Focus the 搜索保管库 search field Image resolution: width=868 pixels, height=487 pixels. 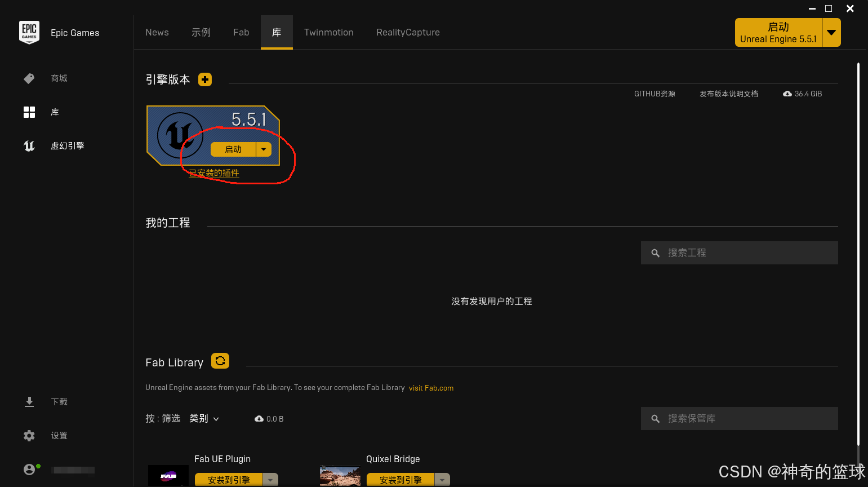pos(740,419)
